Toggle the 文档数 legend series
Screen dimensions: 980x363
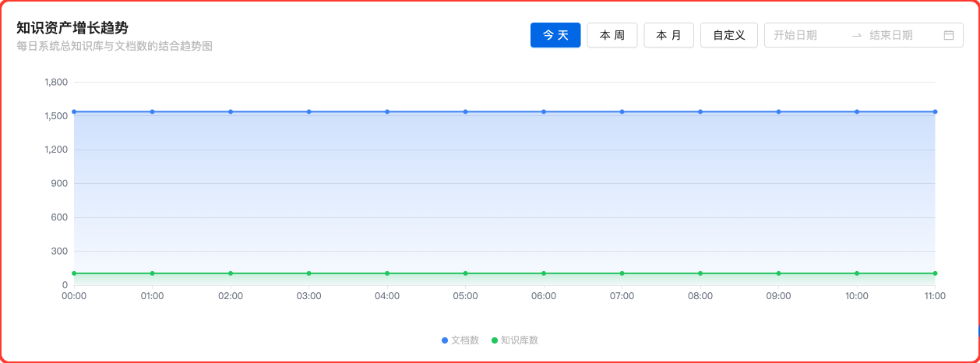click(x=465, y=340)
